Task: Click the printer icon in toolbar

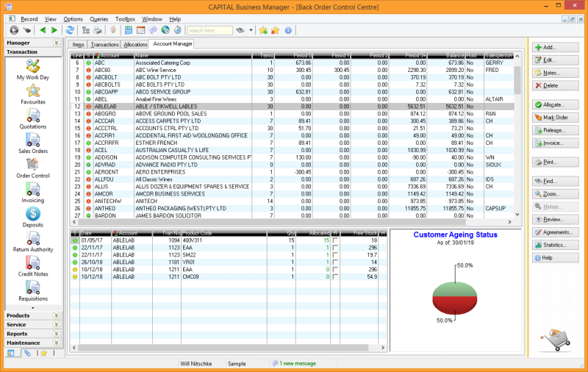Action: (98, 30)
